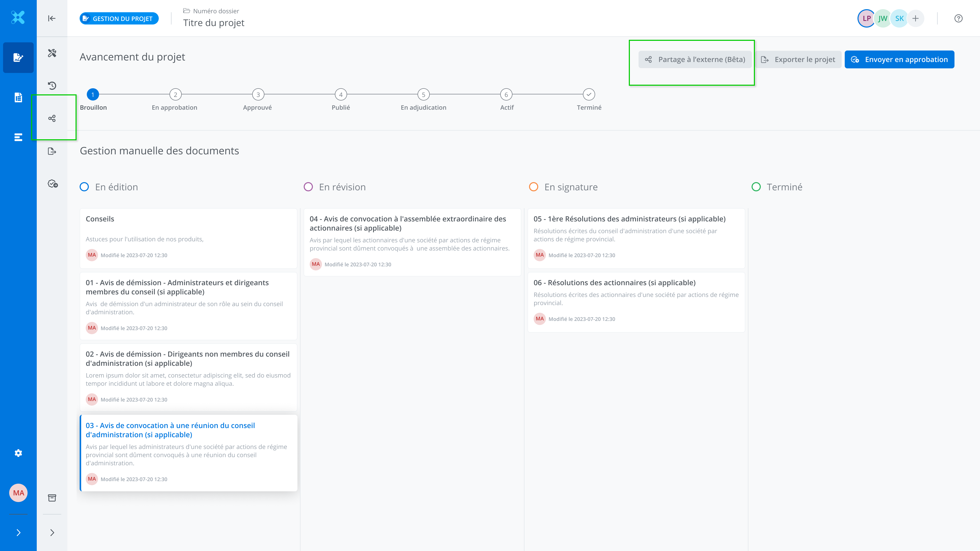Open the archive box icon
Viewport: 980px width, 551px height.
click(52, 498)
